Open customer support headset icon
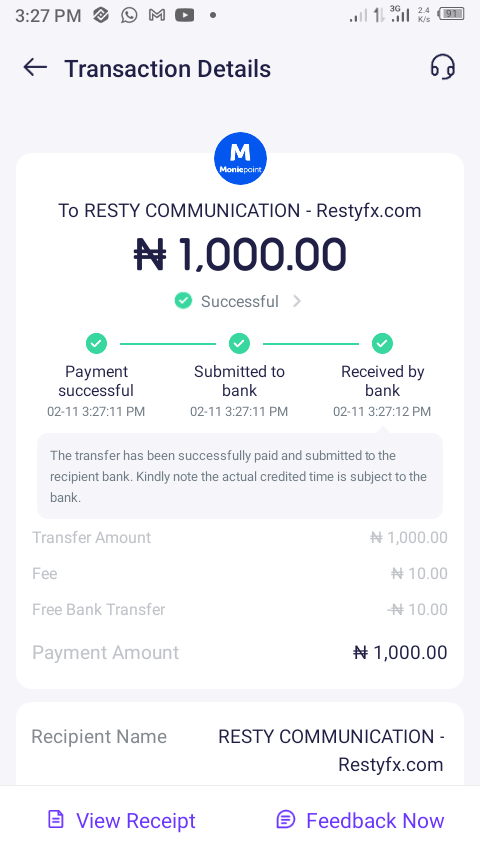 pos(442,67)
